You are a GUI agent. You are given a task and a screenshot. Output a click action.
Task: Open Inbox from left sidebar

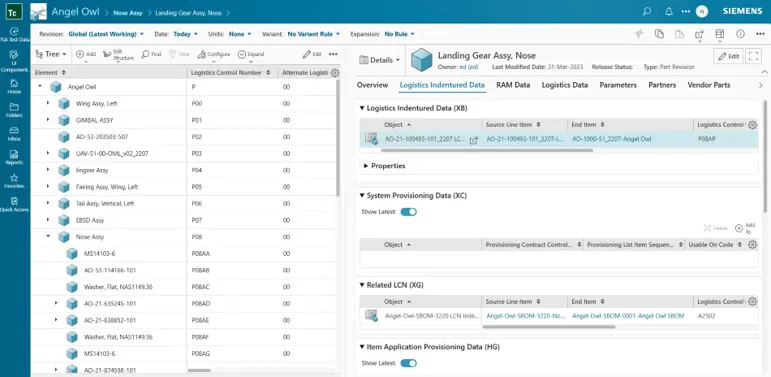[x=14, y=134]
